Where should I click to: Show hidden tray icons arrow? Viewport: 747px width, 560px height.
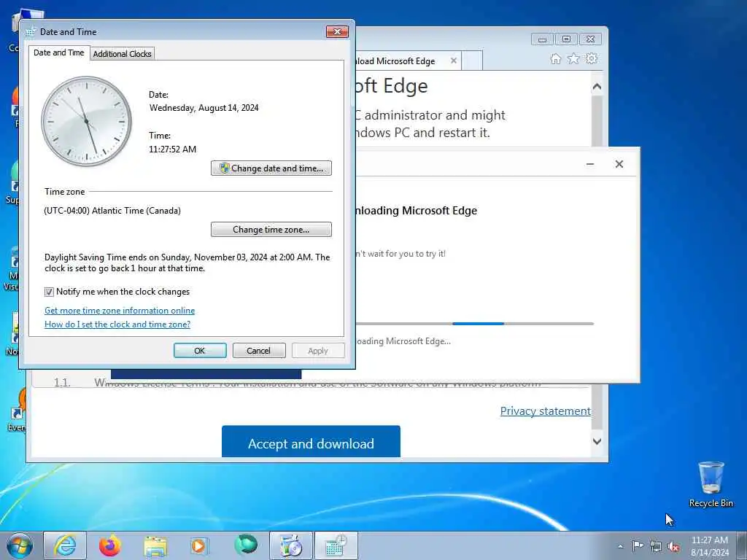point(620,547)
